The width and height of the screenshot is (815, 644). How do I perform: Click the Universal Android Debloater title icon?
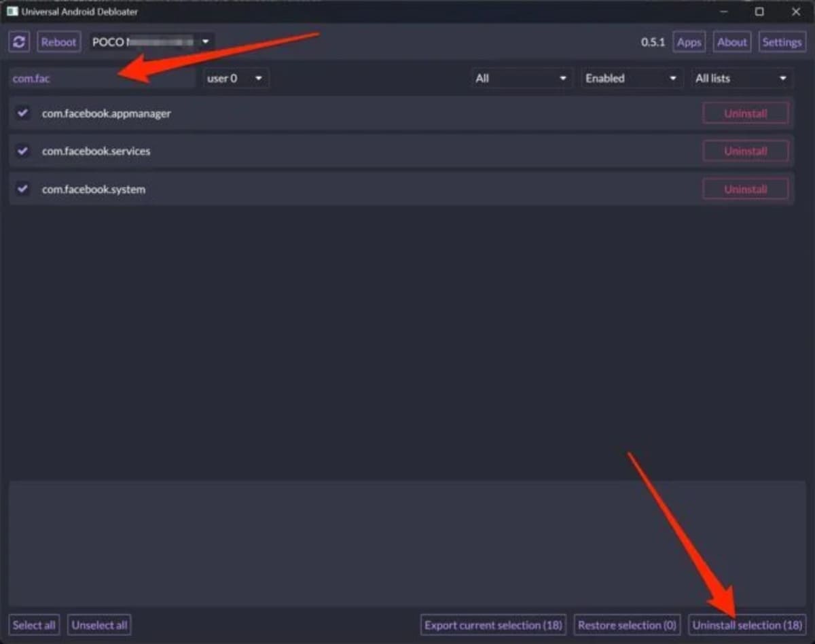point(12,12)
